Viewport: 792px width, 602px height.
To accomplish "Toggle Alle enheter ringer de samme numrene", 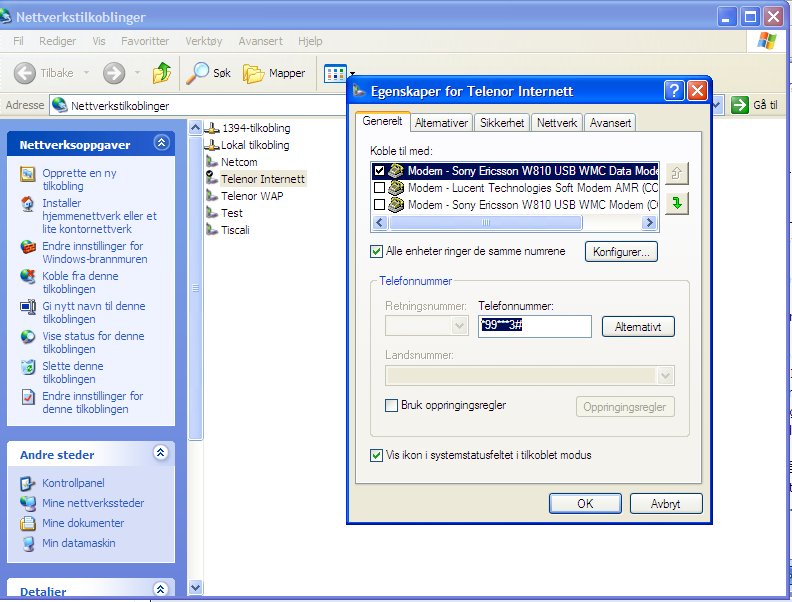I will click(x=376, y=251).
